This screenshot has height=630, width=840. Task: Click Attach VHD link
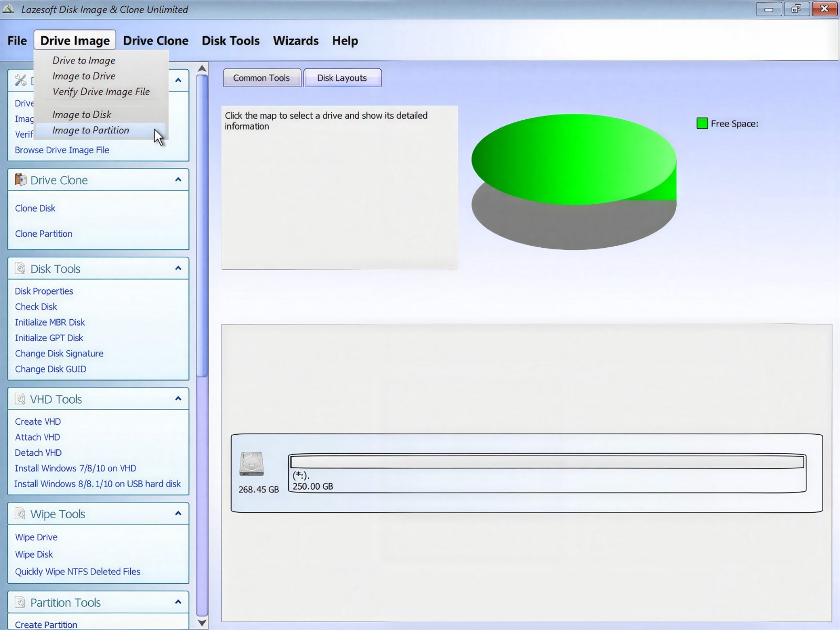click(37, 437)
